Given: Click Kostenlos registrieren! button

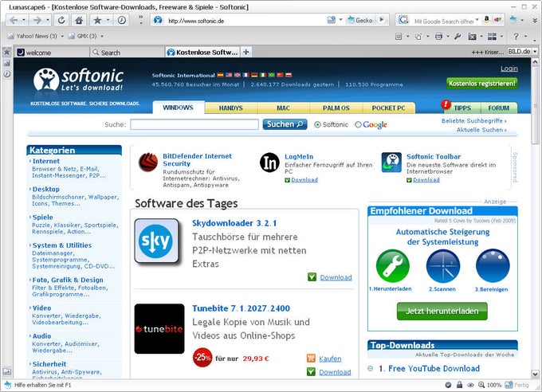Looking at the screenshot, I should [x=482, y=84].
